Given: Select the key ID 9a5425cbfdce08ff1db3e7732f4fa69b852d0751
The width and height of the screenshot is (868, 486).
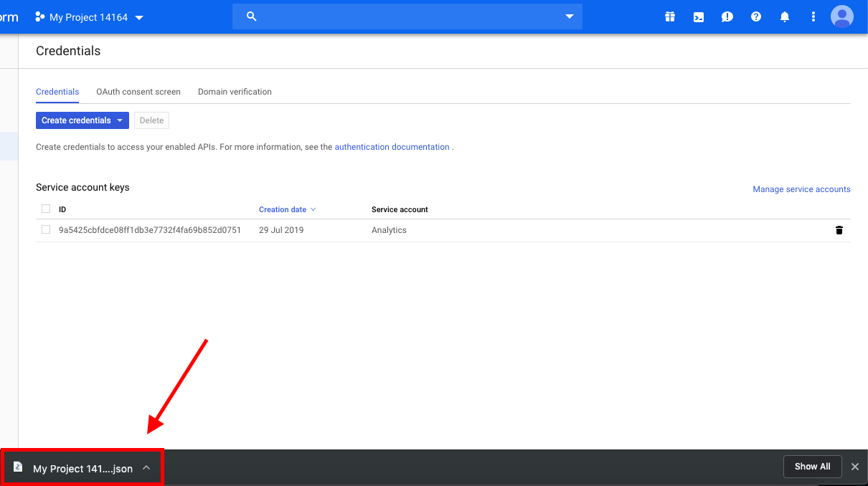Looking at the screenshot, I should (x=150, y=230).
